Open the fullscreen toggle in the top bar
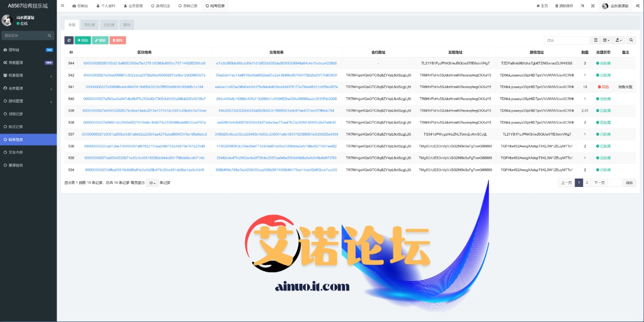This screenshot has width=644, height=322. (593, 6)
